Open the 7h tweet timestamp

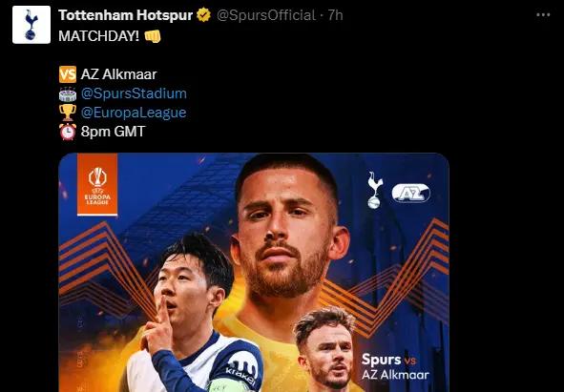pos(335,15)
